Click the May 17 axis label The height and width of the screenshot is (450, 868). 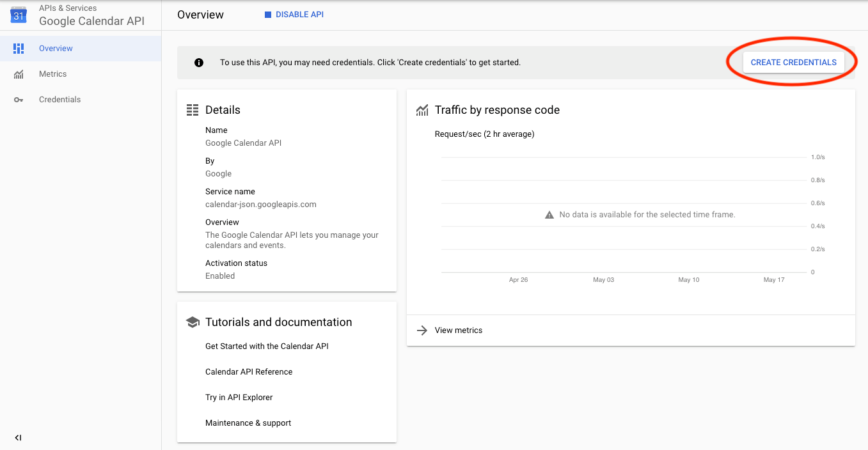(x=774, y=280)
